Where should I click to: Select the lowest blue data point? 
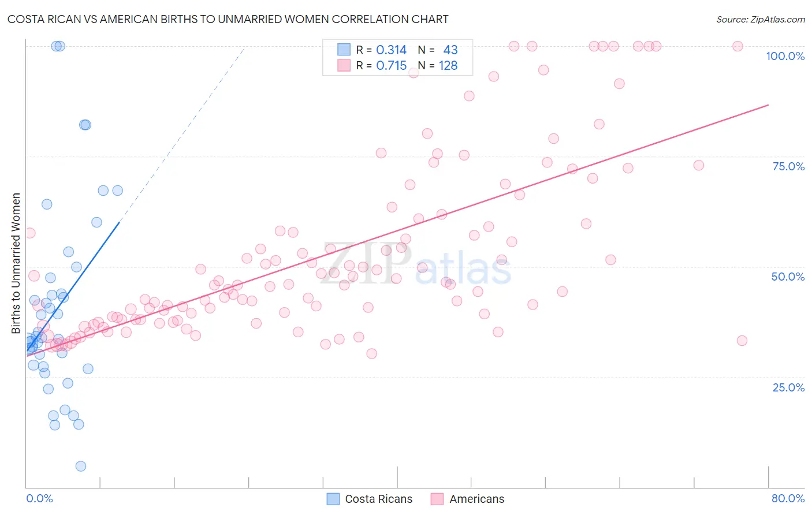pyautogui.click(x=81, y=466)
